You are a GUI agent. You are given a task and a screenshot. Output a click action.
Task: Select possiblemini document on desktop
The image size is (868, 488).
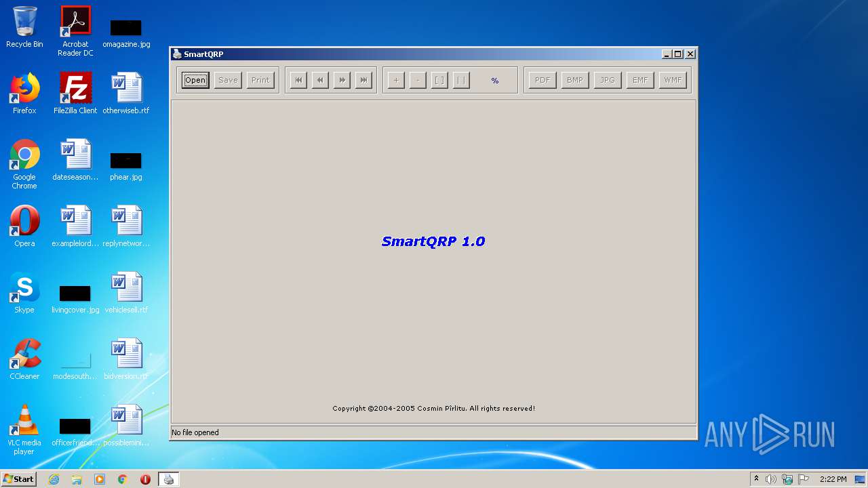(x=126, y=426)
